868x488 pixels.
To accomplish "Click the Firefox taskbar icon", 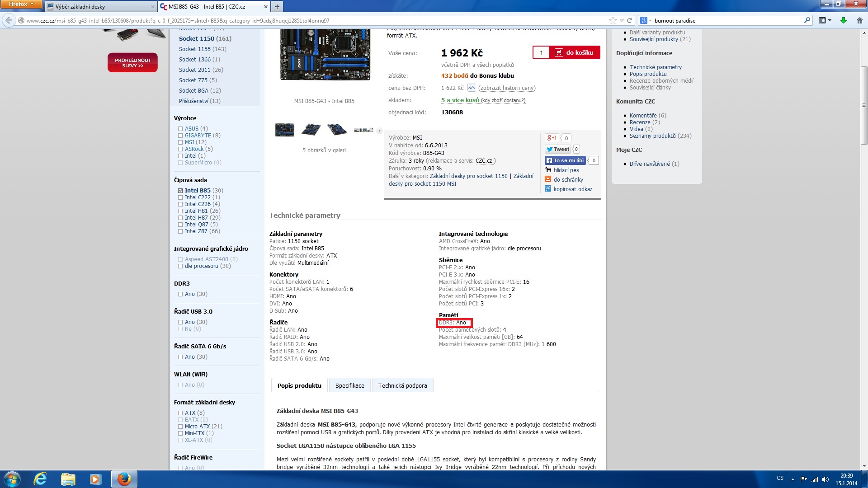I will pos(124,479).
